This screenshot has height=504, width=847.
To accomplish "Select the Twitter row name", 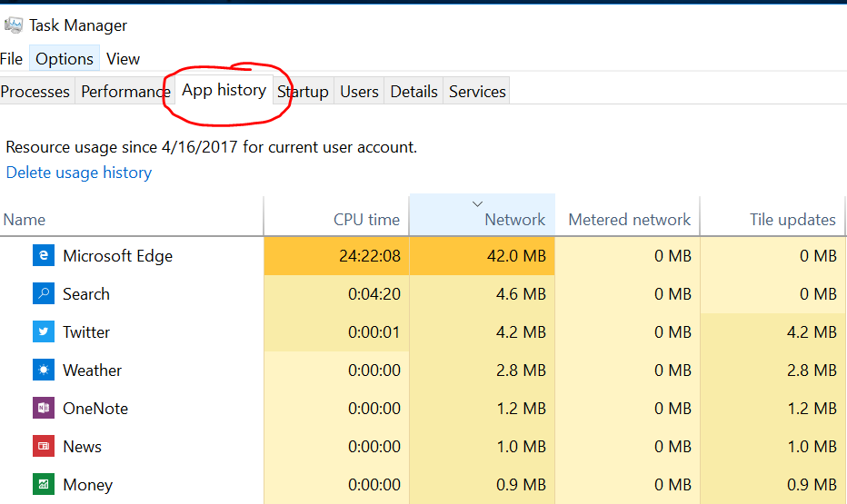I will [x=86, y=331].
